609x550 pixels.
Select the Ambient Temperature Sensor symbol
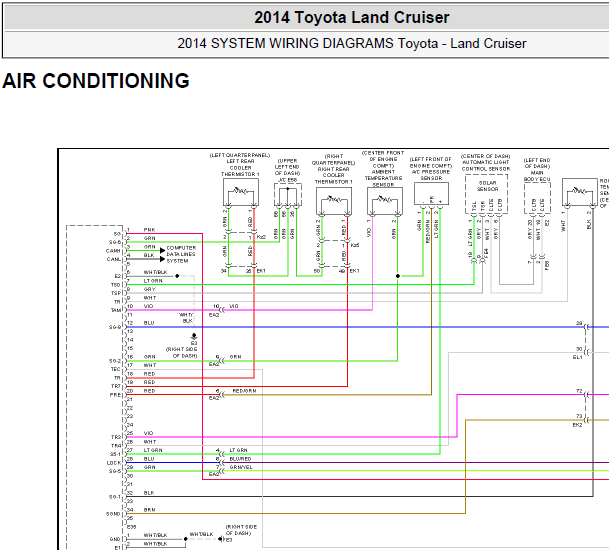pyautogui.click(x=385, y=201)
